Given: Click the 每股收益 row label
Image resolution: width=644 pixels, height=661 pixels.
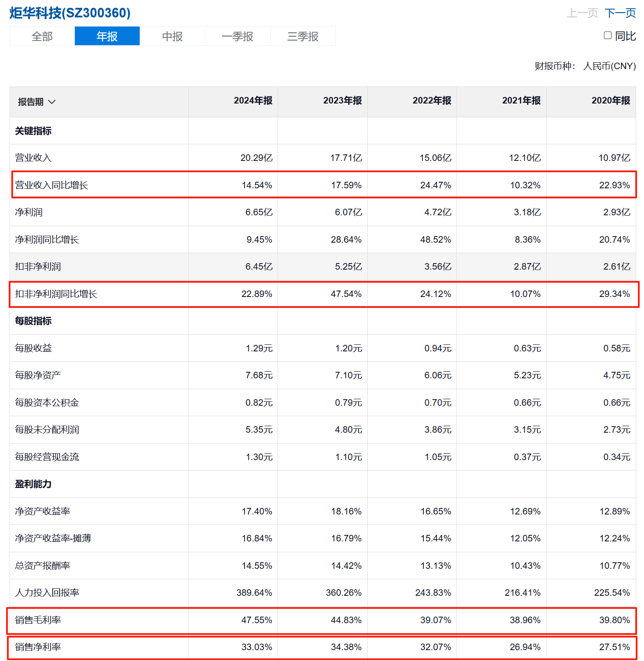Looking at the screenshot, I should click(x=33, y=348).
